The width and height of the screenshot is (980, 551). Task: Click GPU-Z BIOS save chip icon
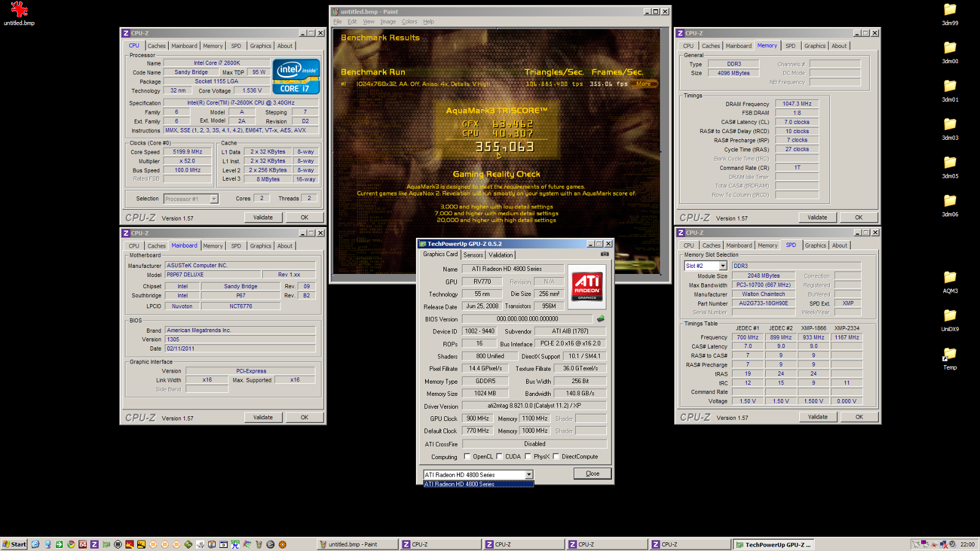pos(600,319)
